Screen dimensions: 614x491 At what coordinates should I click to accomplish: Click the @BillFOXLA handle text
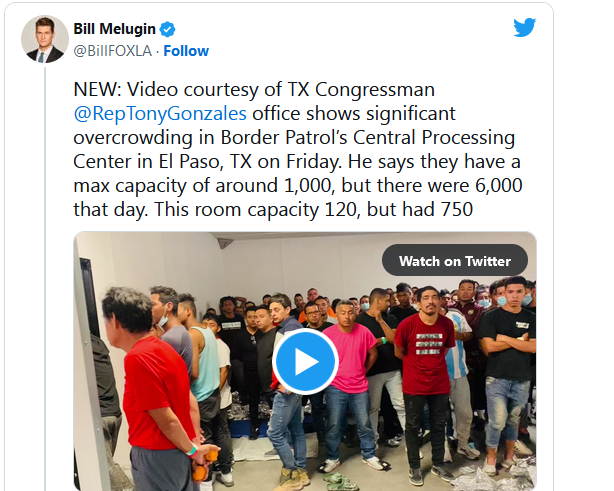click(113, 51)
